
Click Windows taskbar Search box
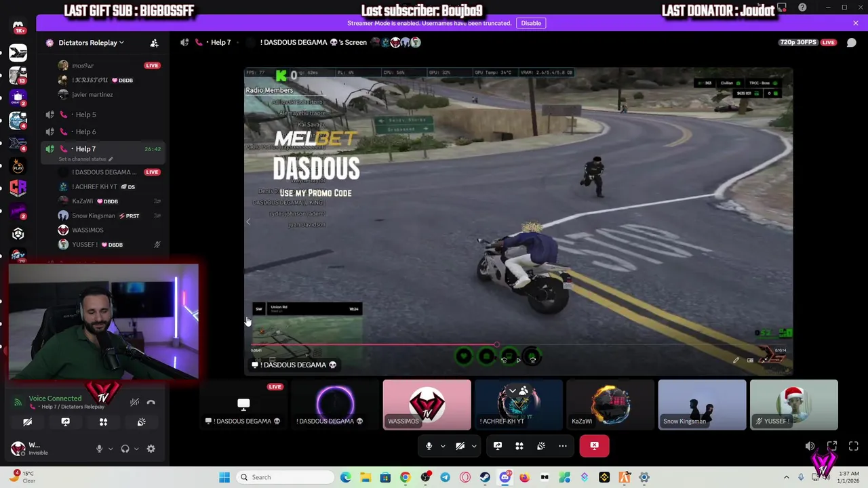point(284,477)
